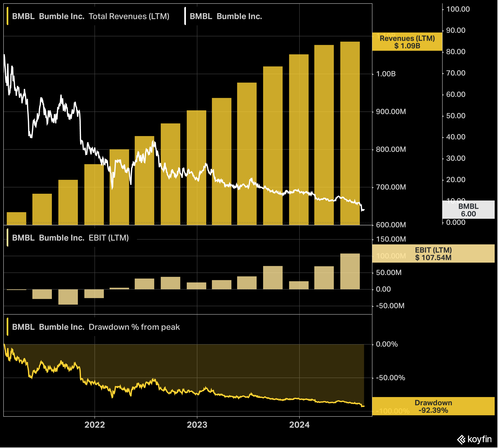Click the 80.00 price axis label
The width and height of the screenshot is (498, 448).
pos(456,52)
